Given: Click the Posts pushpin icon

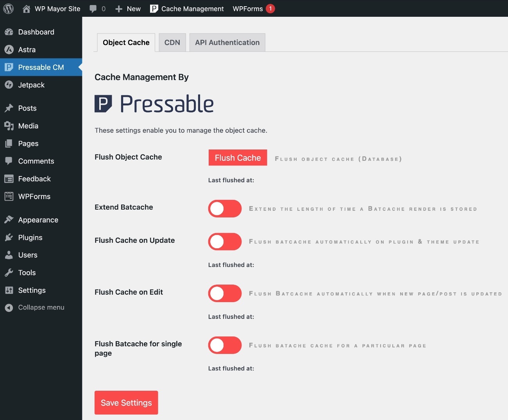Looking at the screenshot, I should (9, 108).
